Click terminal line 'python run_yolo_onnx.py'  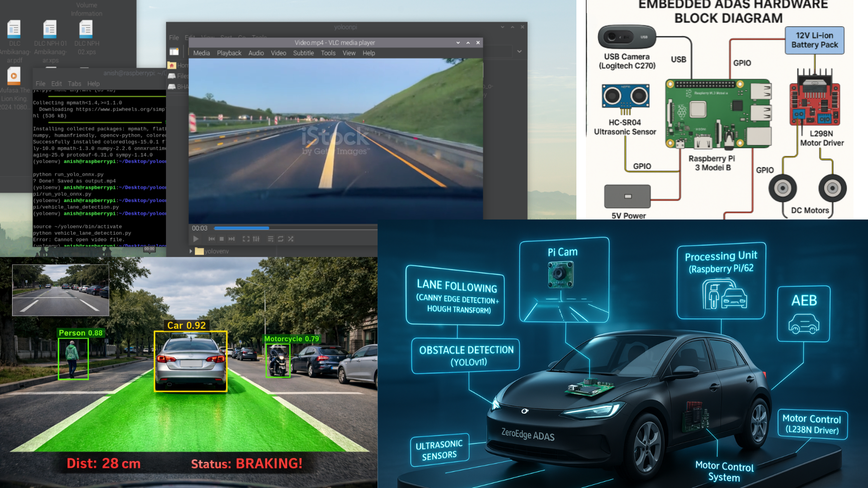point(68,174)
